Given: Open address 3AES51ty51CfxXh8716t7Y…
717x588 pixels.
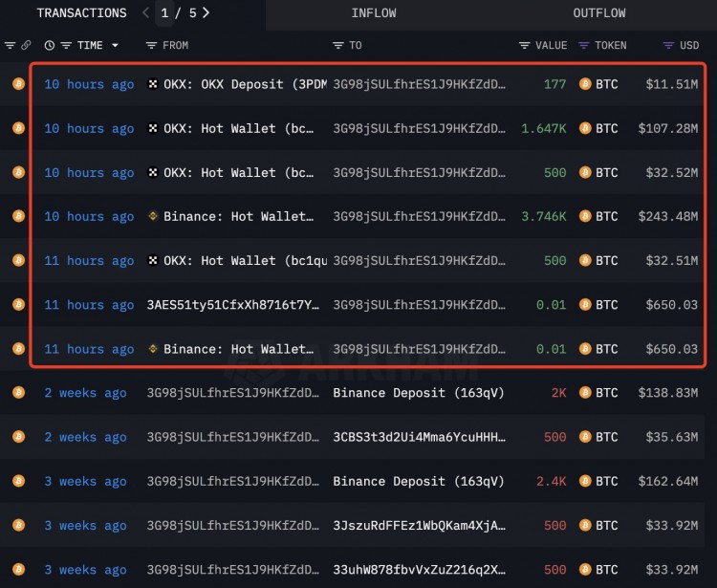Looking at the screenshot, I should (x=233, y=305).
